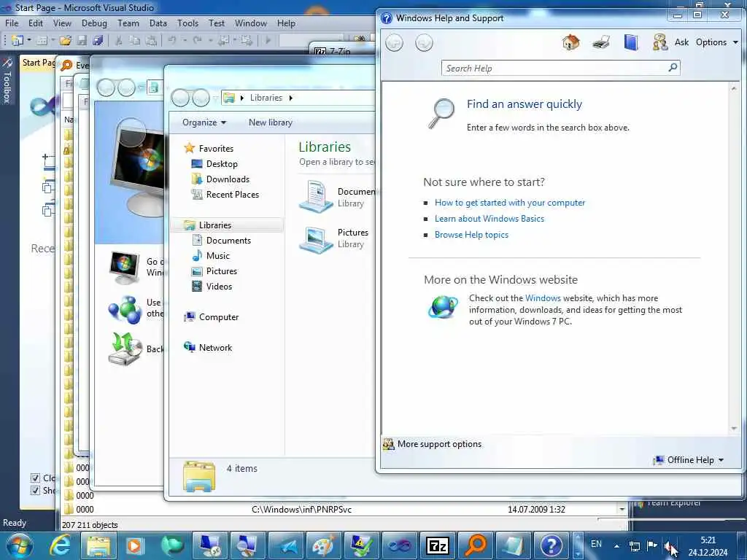Open the Tools menu in Visual Studio
The height and width of the screenshot is (560, 747).
tap(187, 23)
